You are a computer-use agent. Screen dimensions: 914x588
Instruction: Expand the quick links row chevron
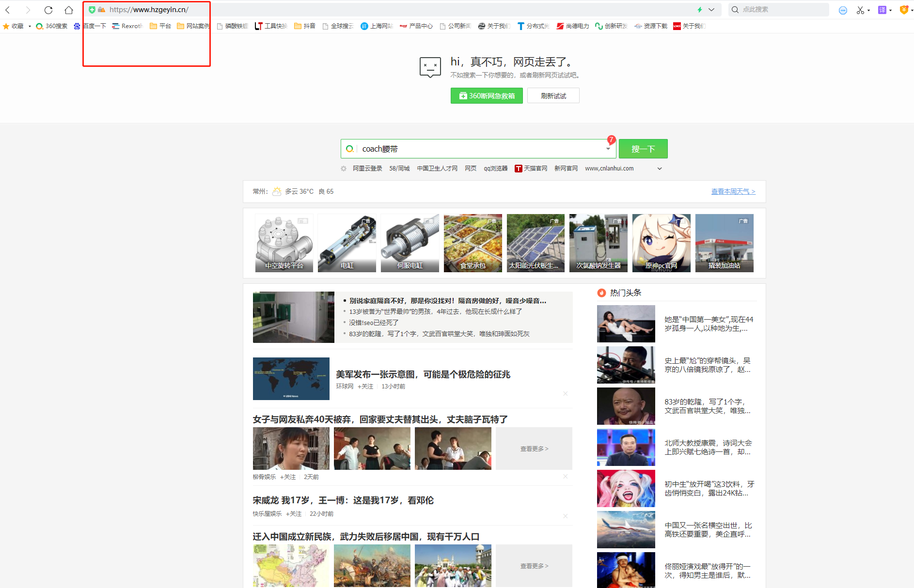pos(659,169)
